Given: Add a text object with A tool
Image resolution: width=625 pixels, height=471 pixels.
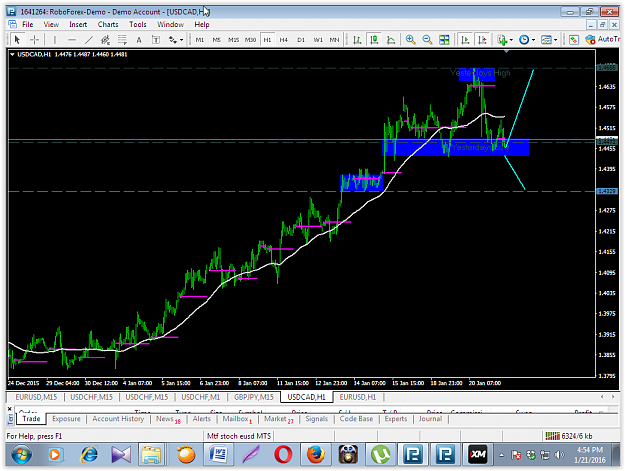Looking at the screenshot, I should point(139,39).
